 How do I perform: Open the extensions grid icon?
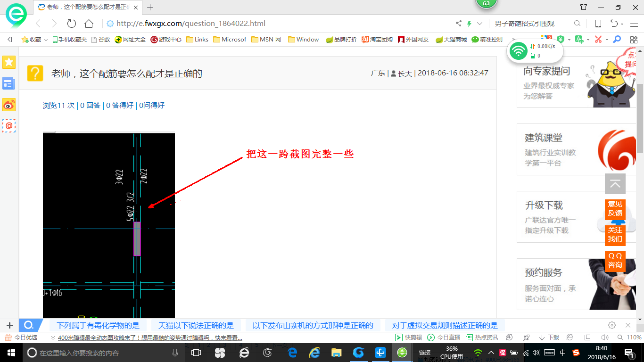[633, 40]
